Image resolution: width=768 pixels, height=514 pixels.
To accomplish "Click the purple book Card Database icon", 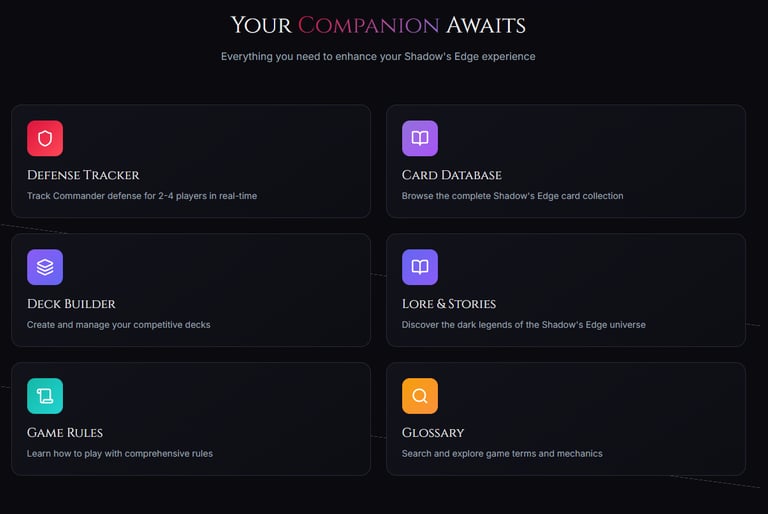I will (420, 139).
